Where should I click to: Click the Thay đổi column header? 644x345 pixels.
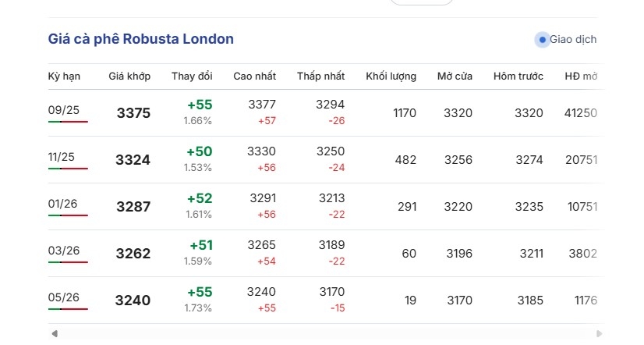(192, 76)
